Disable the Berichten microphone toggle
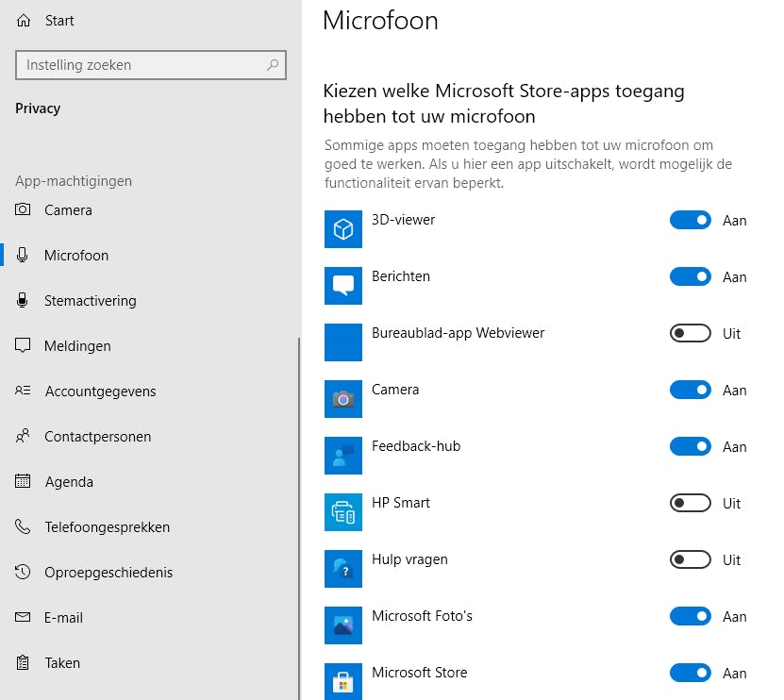This screenshot has width=784, height=700. pos(690,276)
